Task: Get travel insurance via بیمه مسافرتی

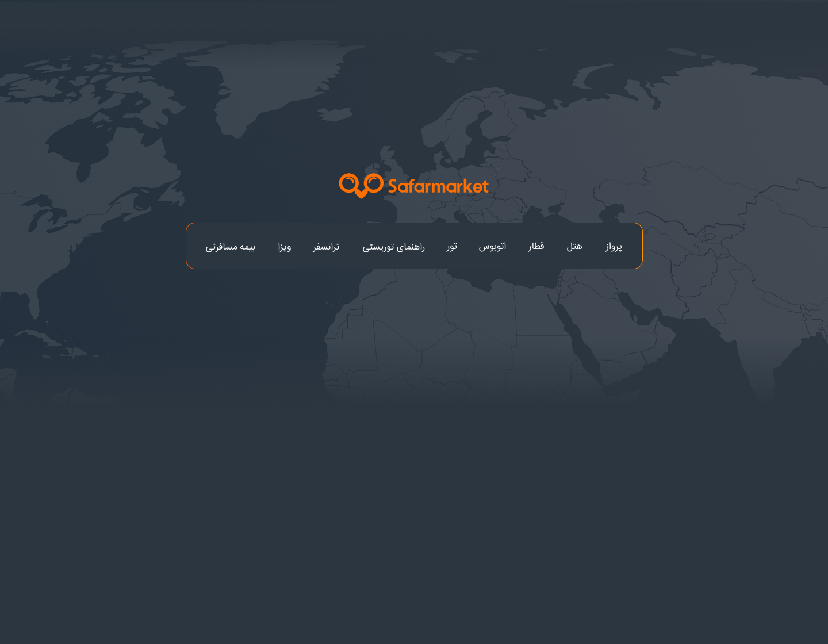Action: (x=230, y=247)
